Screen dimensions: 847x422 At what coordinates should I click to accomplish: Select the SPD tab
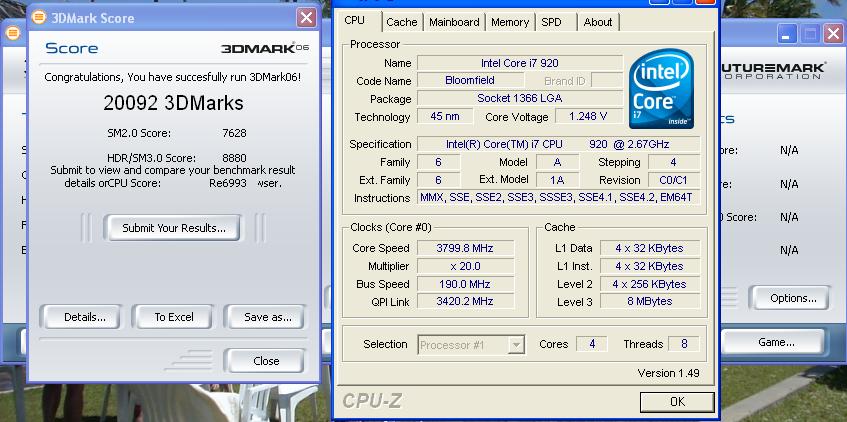pyautogui.click(x=552, y=22)
